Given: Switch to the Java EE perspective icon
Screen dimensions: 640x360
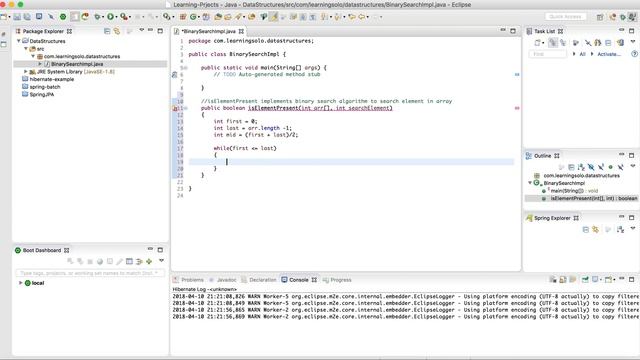Looking at the screenshot, I should coord(612,17).
